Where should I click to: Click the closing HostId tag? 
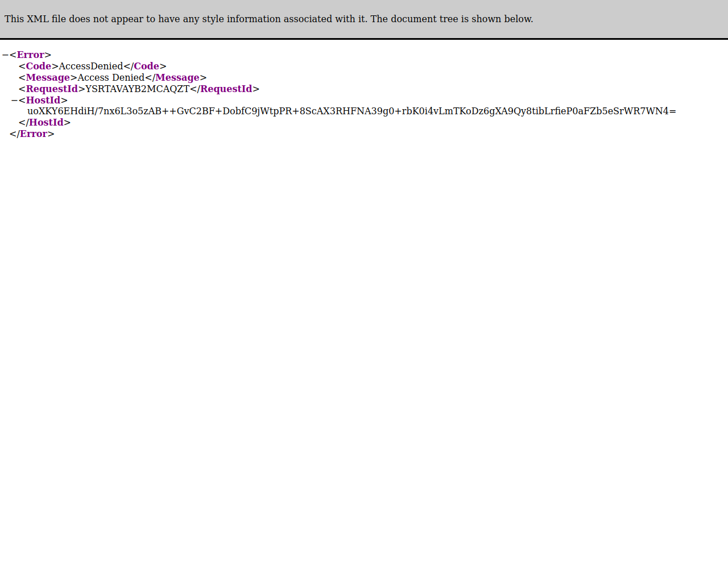[44, 123]
